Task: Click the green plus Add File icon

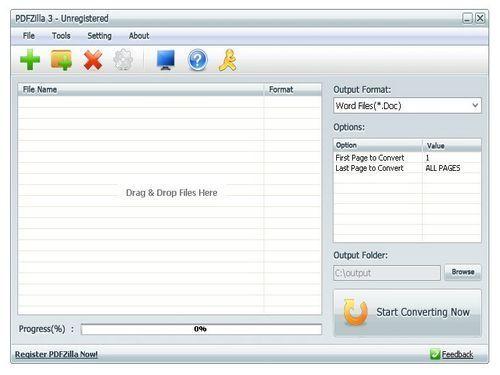Action: 30,60
